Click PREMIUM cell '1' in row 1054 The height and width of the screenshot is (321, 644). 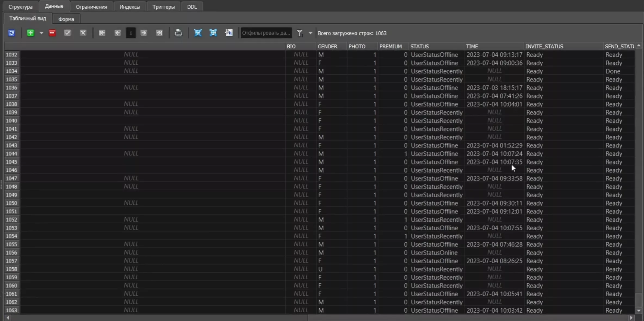pos(393,236)
